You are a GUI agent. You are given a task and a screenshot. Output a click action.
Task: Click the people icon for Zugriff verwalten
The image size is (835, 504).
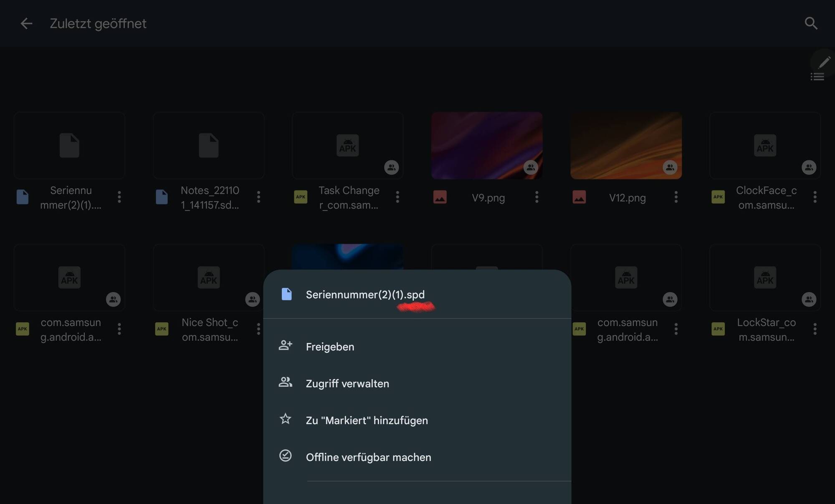286,382
